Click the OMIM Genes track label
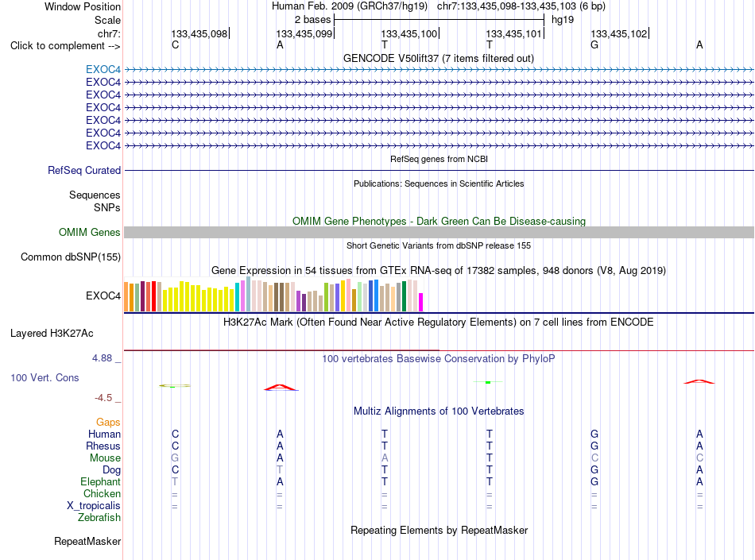755x560 pixels. click(90, 233)
